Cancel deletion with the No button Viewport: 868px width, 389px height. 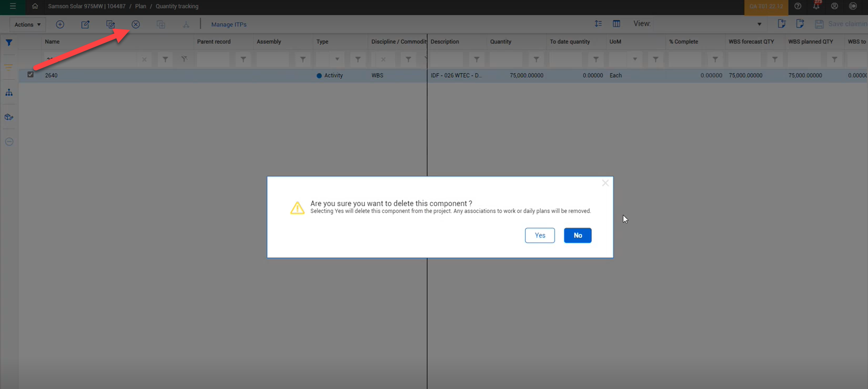coord(578,236)
